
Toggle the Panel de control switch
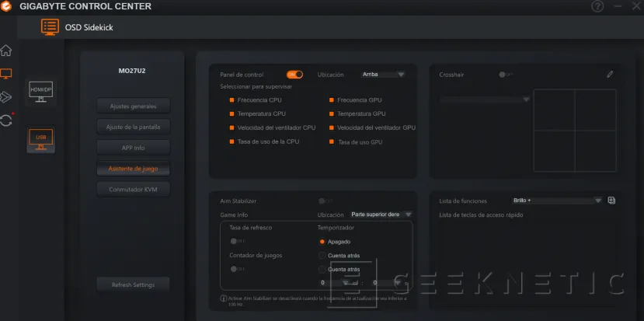point(294,75)
